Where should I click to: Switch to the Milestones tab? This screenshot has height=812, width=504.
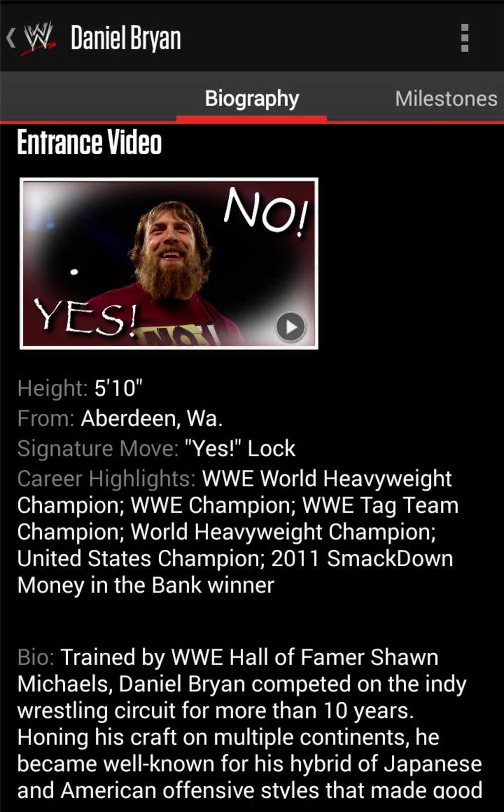[446, 98]
